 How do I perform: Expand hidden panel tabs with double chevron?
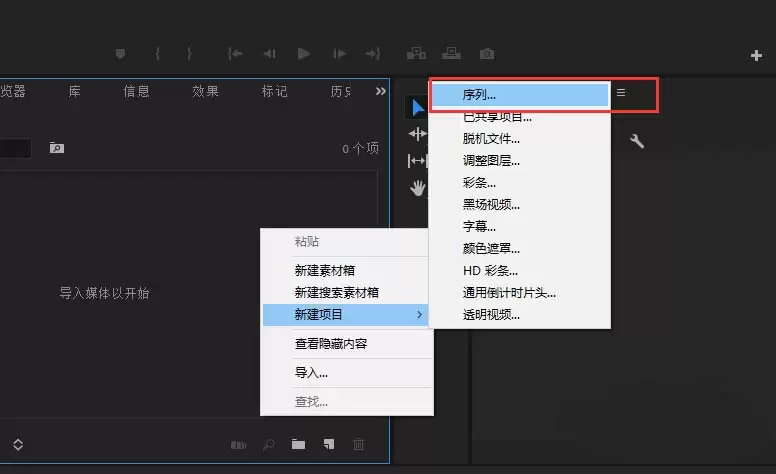[x=380, y=91]
